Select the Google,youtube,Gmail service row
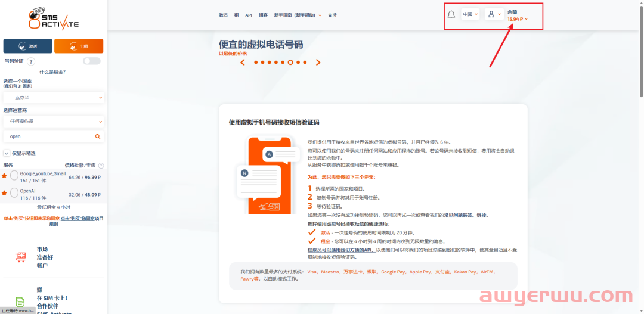The width and height of the screenshot is (644, 314). coord(54,177)
